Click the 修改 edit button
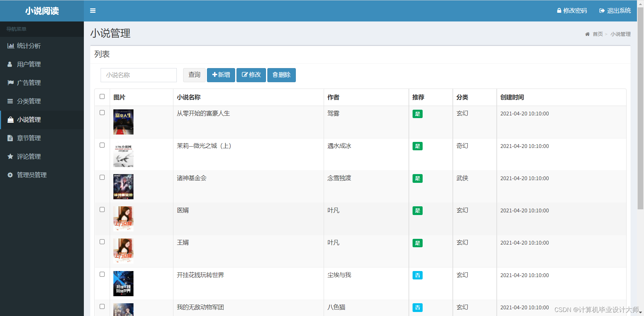Image resolution: width=644 pixels, height=316 pixels. click(251, 75)
